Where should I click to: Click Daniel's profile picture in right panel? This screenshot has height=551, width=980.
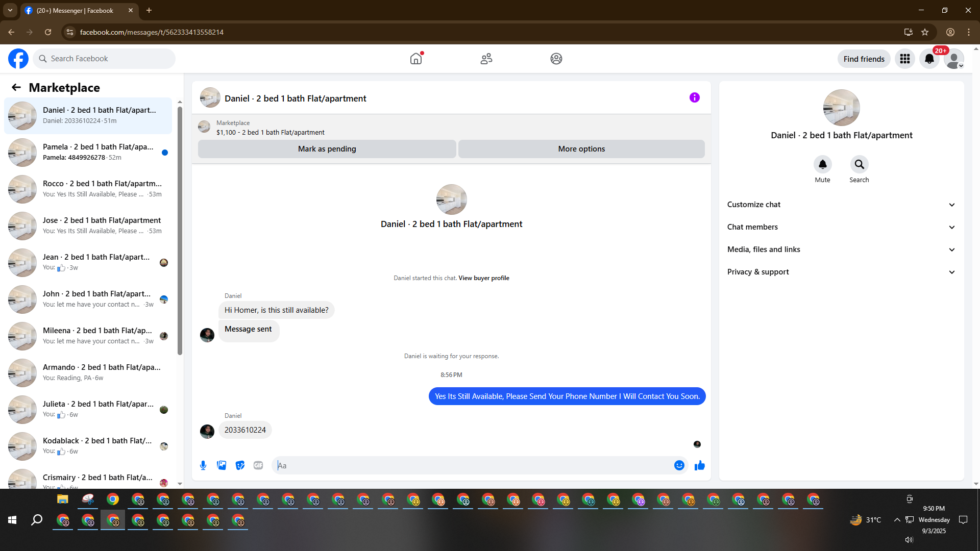(841, 108)
